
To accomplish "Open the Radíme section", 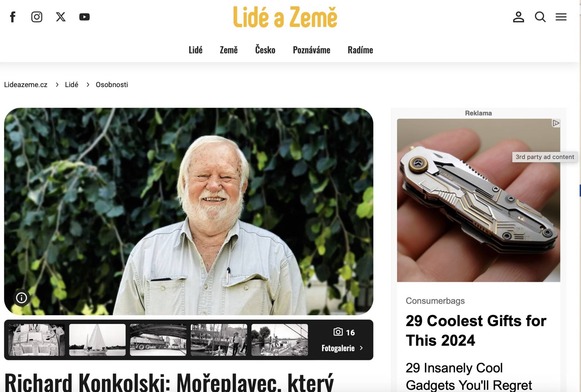I will (x=360, y=50).
